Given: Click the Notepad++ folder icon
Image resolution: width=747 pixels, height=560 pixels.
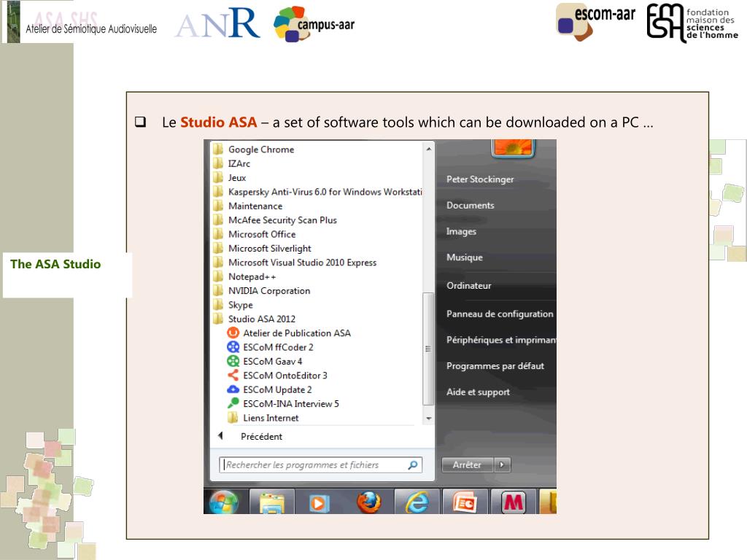Looking at the screenshot, I should click(x=217, y=276).
